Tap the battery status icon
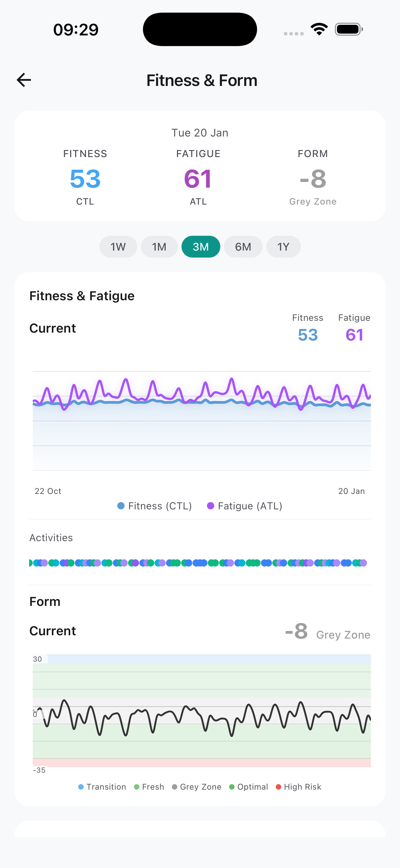Viewport: 400px width, 868px height. click(348, 29)
